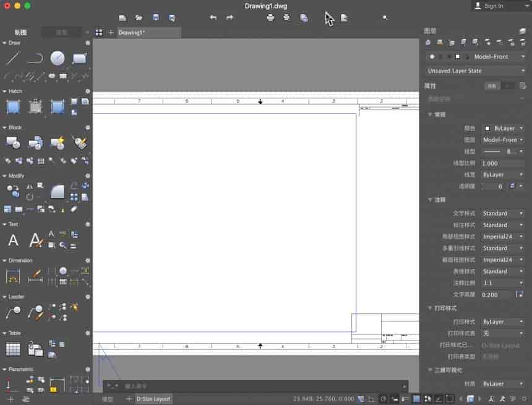Pick the Hatch fill tool
This screenshot has width=532, height=405.
pos(14,107)
